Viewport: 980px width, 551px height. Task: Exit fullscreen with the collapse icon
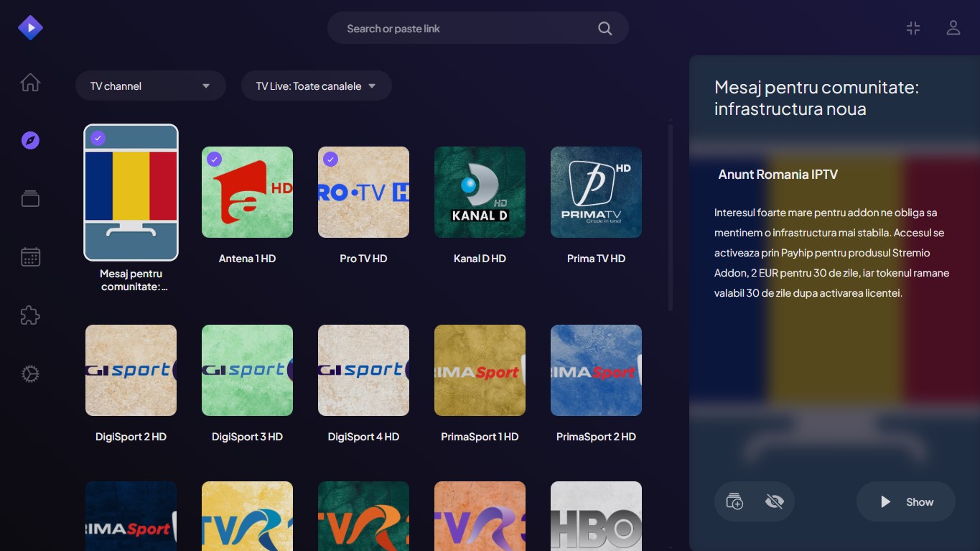(913, 28)
